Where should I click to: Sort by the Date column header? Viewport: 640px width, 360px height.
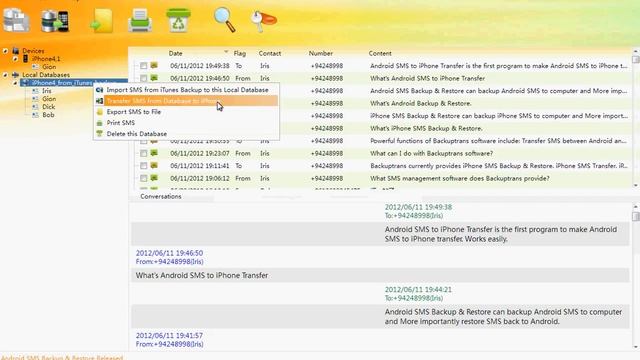click(x=176, y=53)
